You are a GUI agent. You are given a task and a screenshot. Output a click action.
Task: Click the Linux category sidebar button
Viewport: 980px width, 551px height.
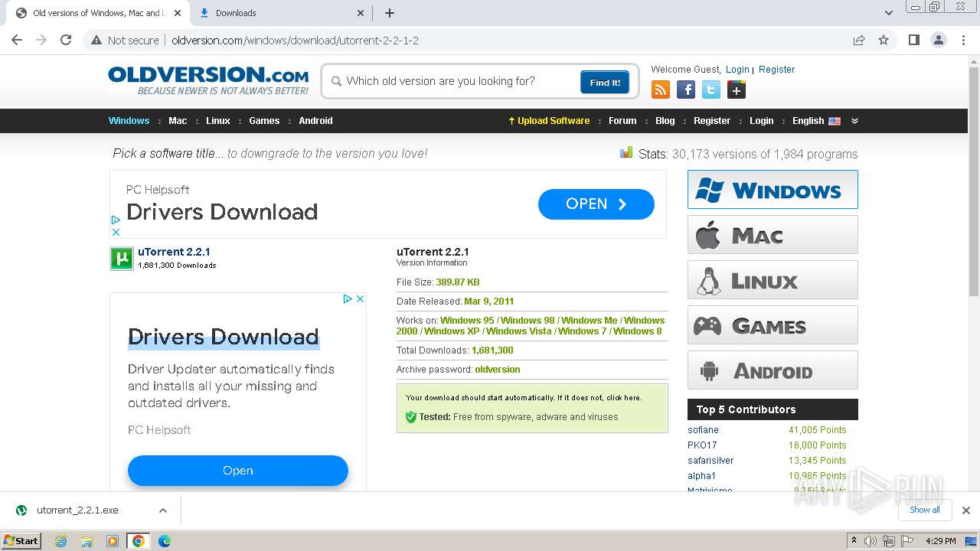click(x=773, y=279)
